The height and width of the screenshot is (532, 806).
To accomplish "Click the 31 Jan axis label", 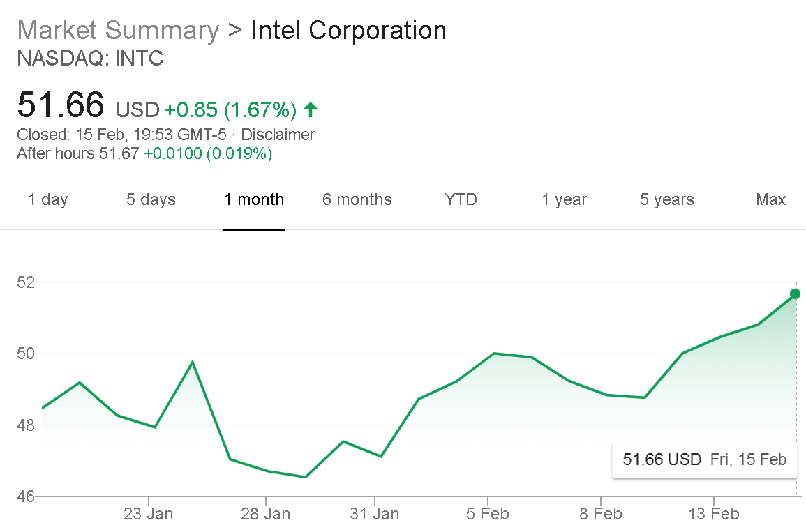I will (375, 515).
